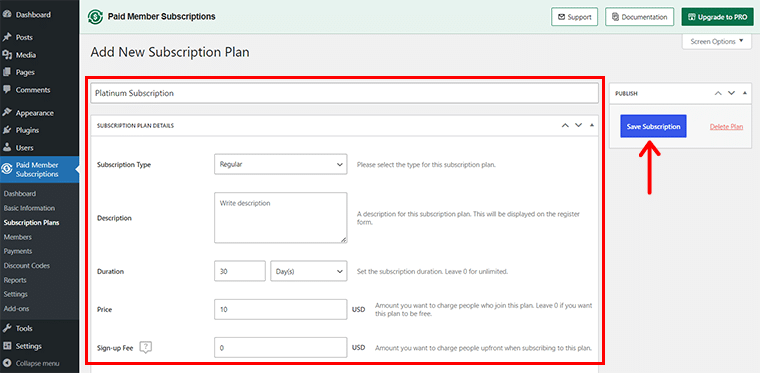Image resolution: width=760 pixels, height=373 pixels.
Task: Click the Posts pin icon
Action: [7, 37]
